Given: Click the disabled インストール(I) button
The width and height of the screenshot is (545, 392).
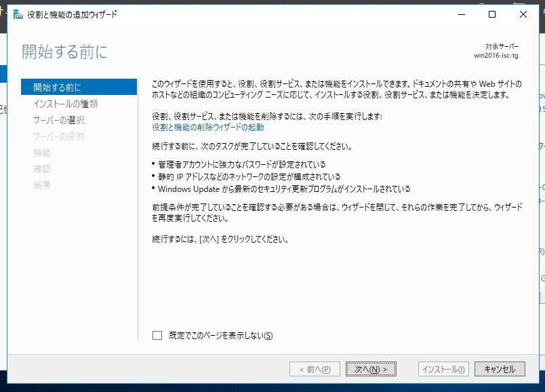Looking at the screenshot, I should 443,369.
